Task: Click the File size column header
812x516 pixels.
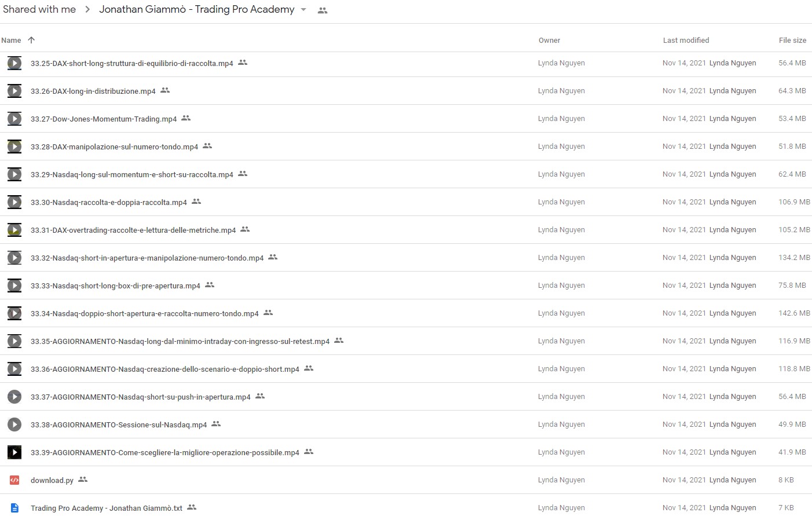Action: pos(792,41)
